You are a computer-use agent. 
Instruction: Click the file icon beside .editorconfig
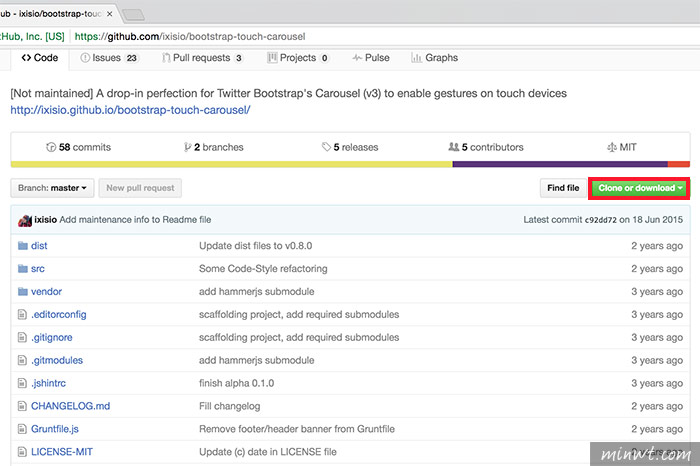click(22, 315)
